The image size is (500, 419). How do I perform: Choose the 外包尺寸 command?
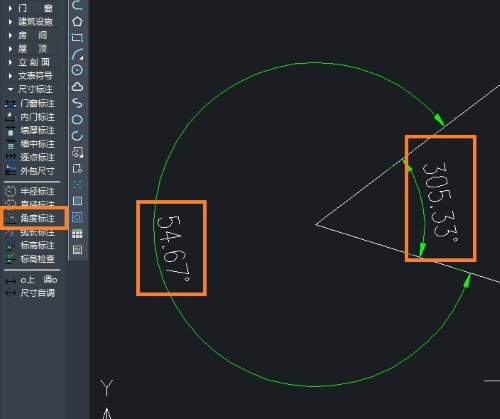[x=30, y=171]
